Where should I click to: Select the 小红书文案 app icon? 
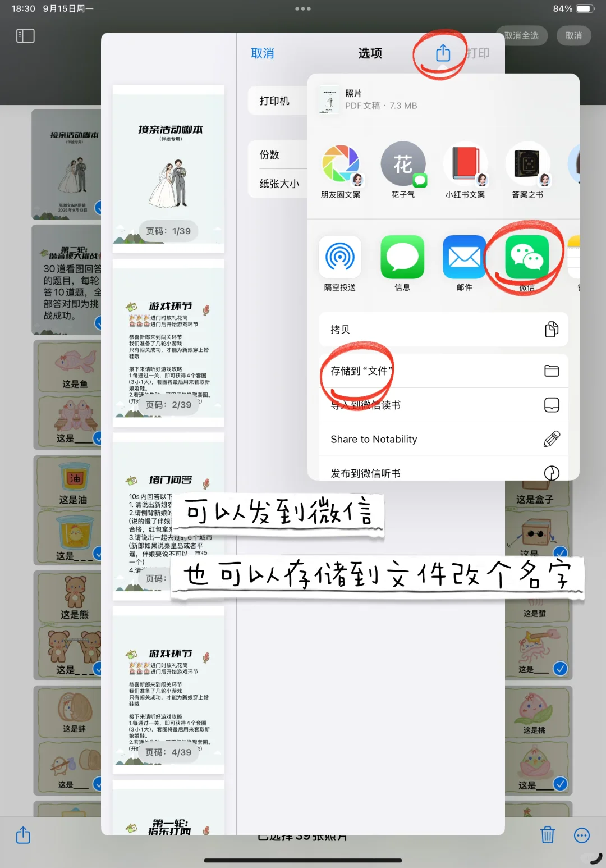tap(465, 164)
